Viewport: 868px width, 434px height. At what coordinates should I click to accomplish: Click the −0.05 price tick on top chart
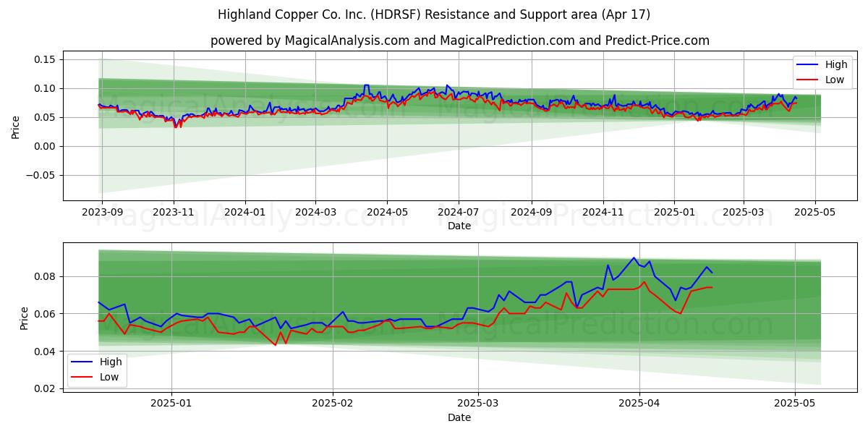click(41, 175)
